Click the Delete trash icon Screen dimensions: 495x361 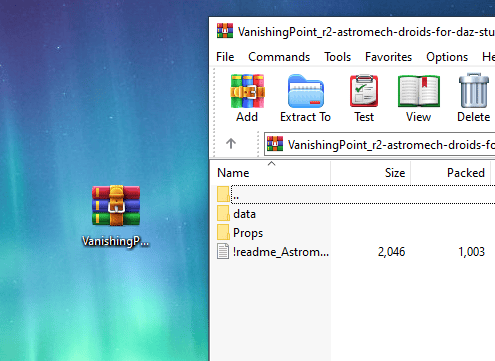point(474,90)
